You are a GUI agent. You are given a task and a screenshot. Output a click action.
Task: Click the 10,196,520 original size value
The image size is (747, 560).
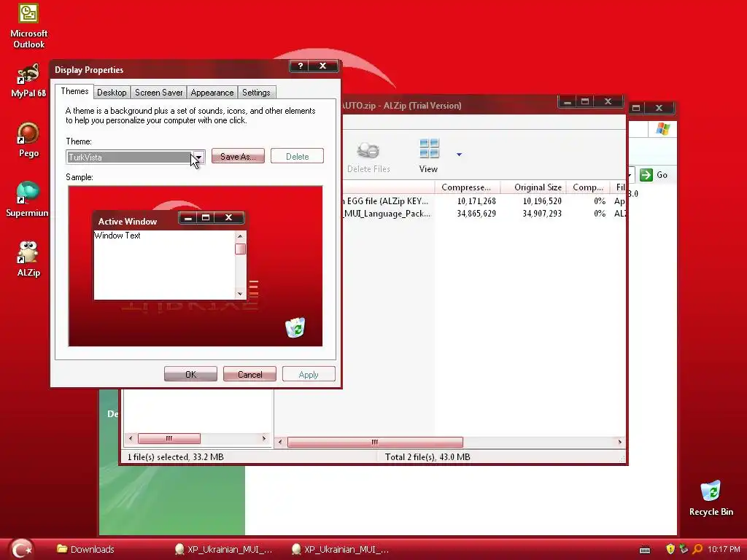[542, 201]
